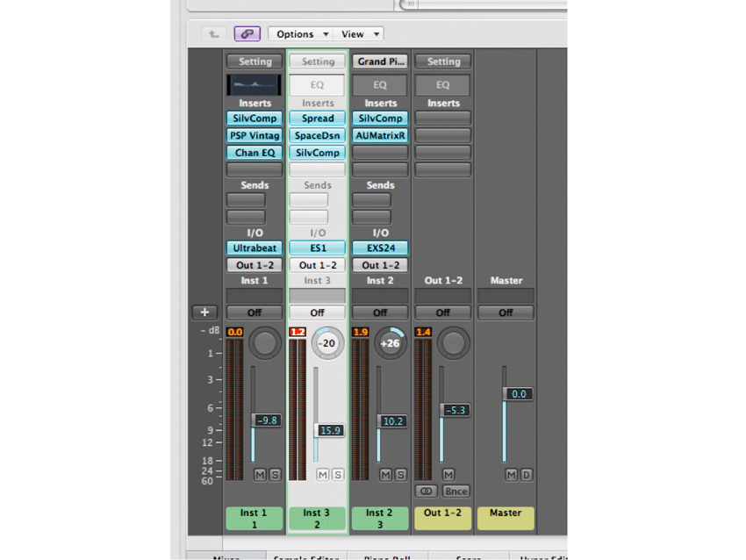Select the green Inst 3 channel name label

pos(317,518)
